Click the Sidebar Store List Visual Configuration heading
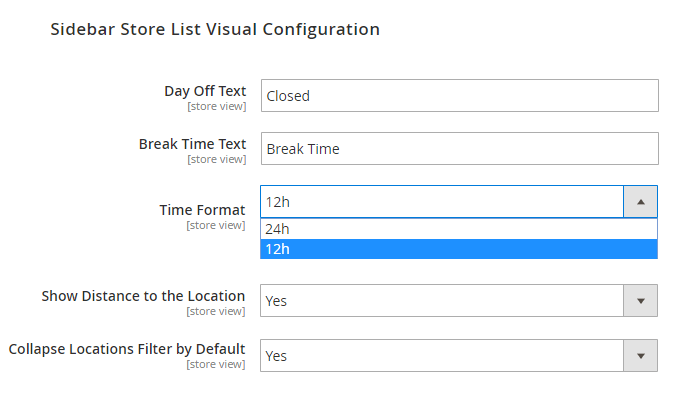Screen dimensions: 685x400 click(x=215, y=30)
